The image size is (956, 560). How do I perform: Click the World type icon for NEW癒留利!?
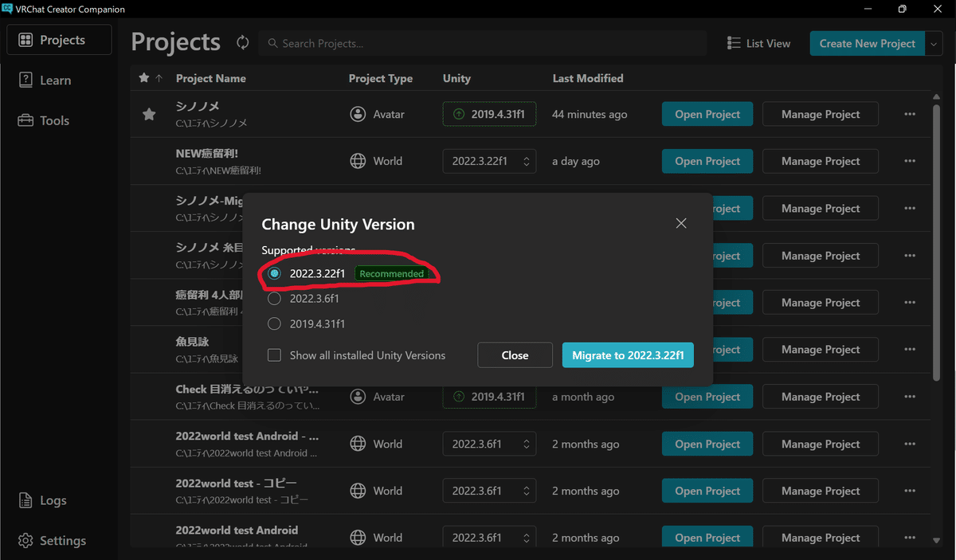pyautogui.click(x=358, y=161)
